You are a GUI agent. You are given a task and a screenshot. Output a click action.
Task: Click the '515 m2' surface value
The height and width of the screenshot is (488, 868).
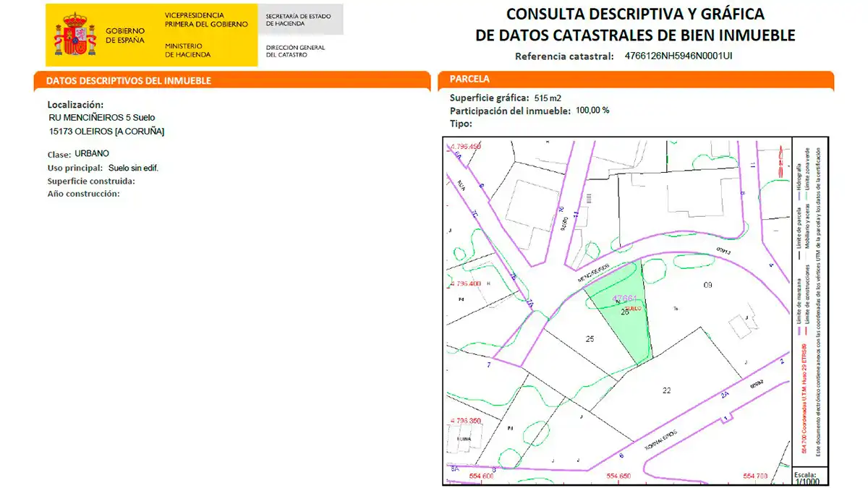(x=548, y=98)
